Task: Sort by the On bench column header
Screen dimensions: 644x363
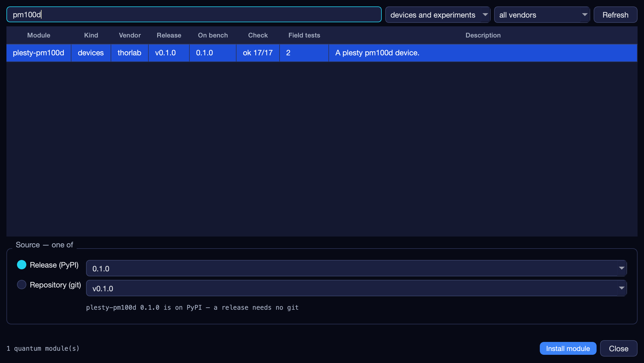Action: [x=213, y=35]
